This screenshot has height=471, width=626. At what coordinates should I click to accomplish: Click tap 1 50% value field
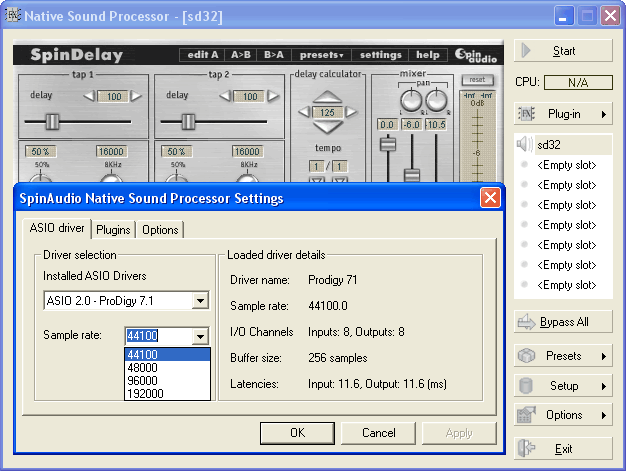click(x=40, y=152)
